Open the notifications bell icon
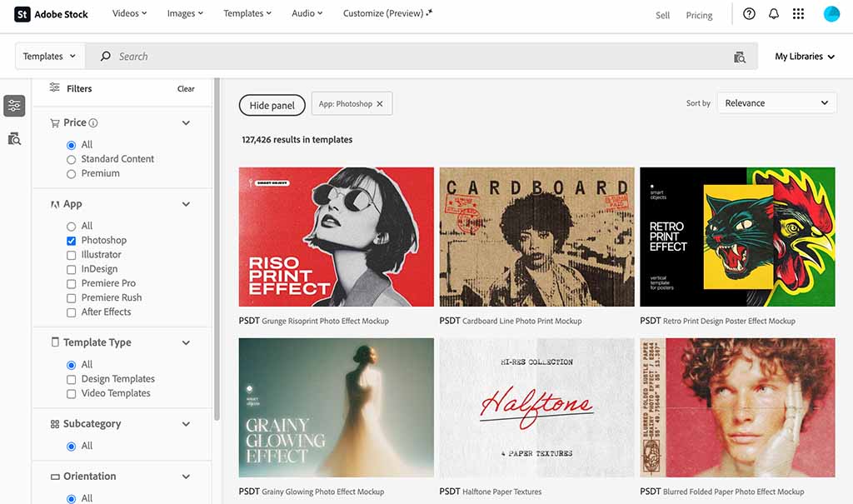Viewport: 853px width, 504px height. pos(774,14)
